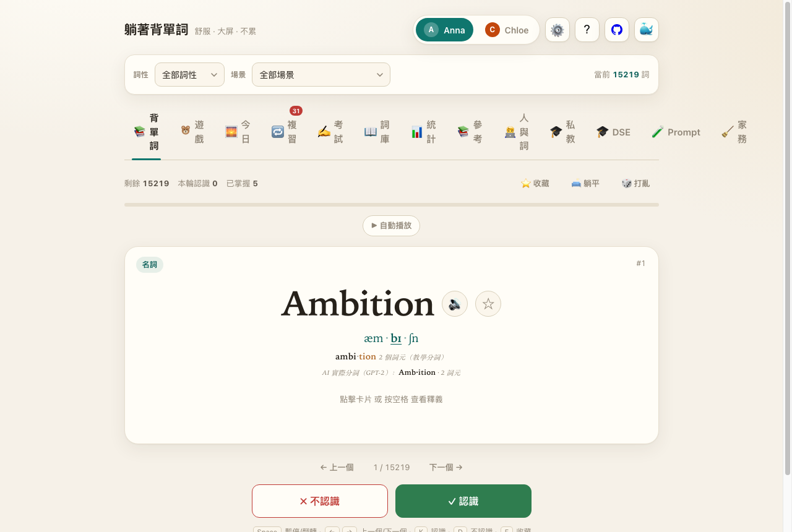Screen dimensions: 792x532
Task: Click the whale icon button
Action: point(647,30)
